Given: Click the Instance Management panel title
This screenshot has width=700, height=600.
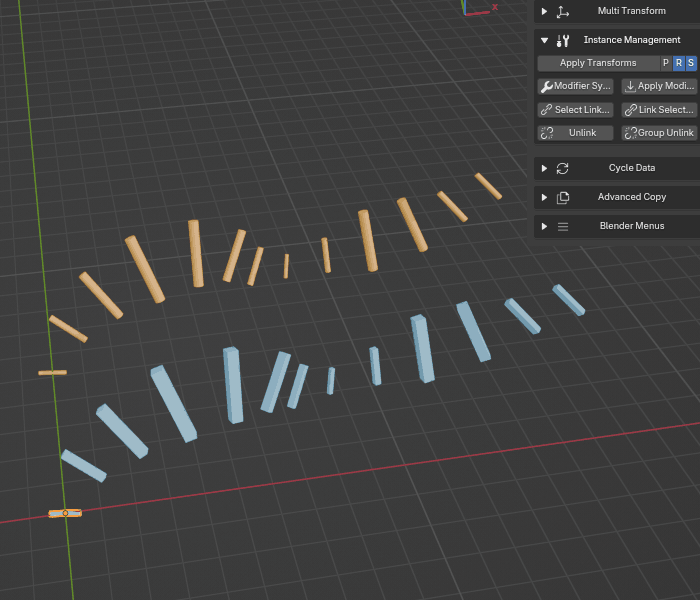Looking at the screenshot, I should click(x=632, y=40).
